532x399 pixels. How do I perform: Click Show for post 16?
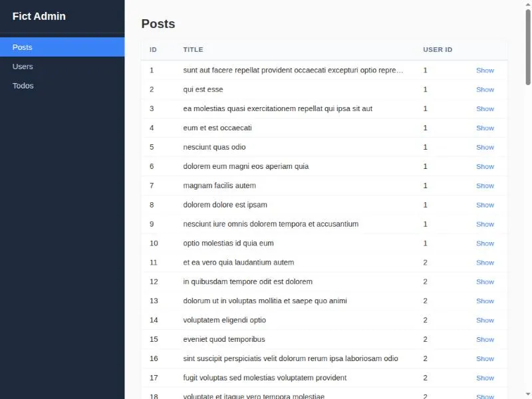click(x=485, y=358)
